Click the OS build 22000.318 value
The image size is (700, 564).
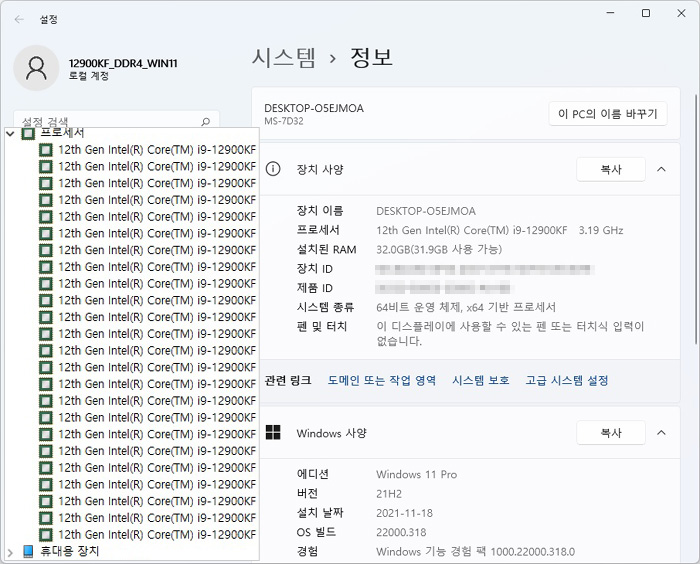(401, 532)
